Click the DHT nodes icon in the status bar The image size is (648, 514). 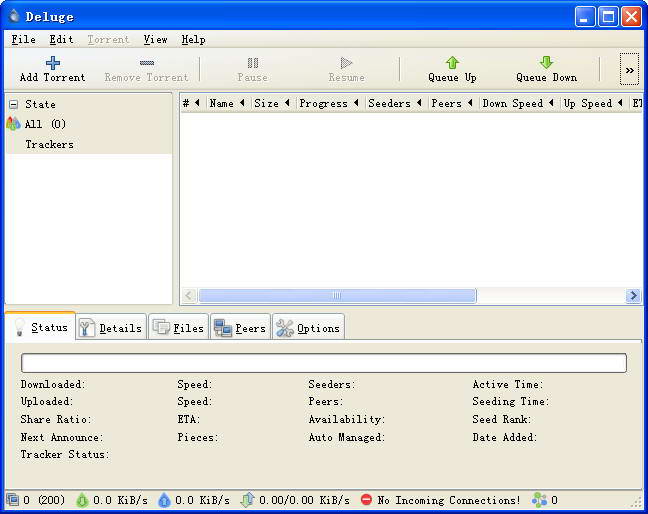click(539, 500)
